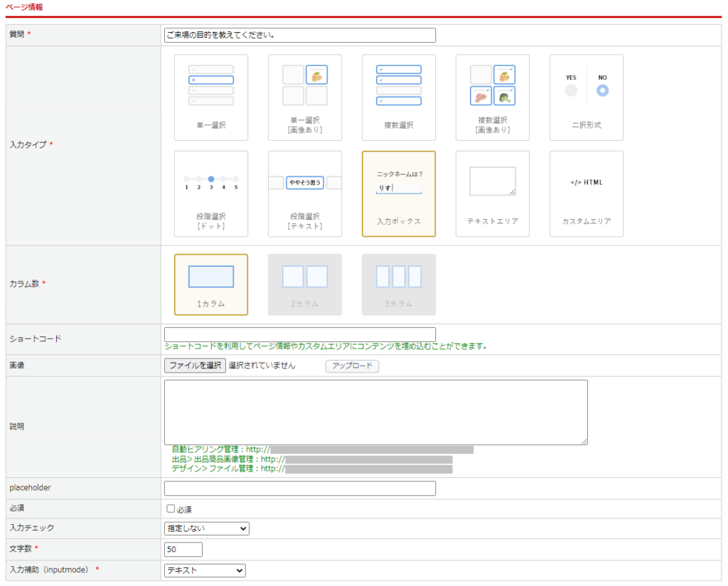Select the 複数選択 input type tile

(x=399, y=97)
